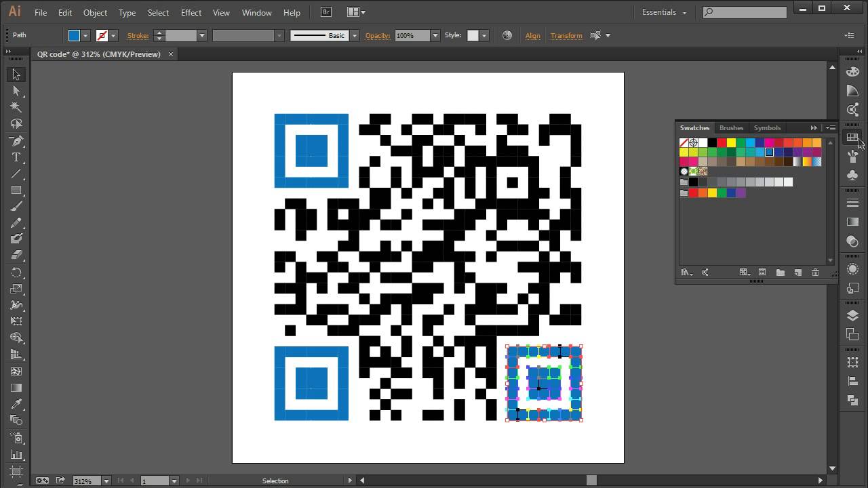Open the Arrange Documents dropdown
The height and width of the screenshot is (488, 868).
356,12
